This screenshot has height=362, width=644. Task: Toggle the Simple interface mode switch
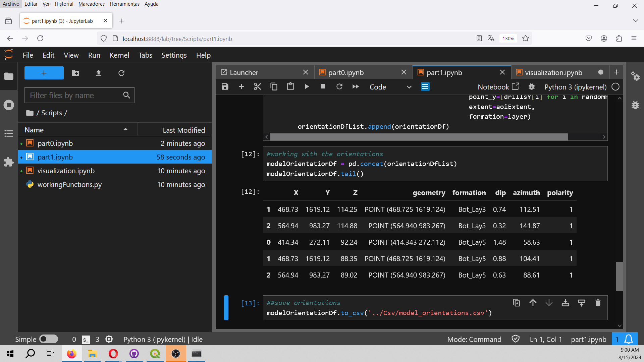coord(49,339)
